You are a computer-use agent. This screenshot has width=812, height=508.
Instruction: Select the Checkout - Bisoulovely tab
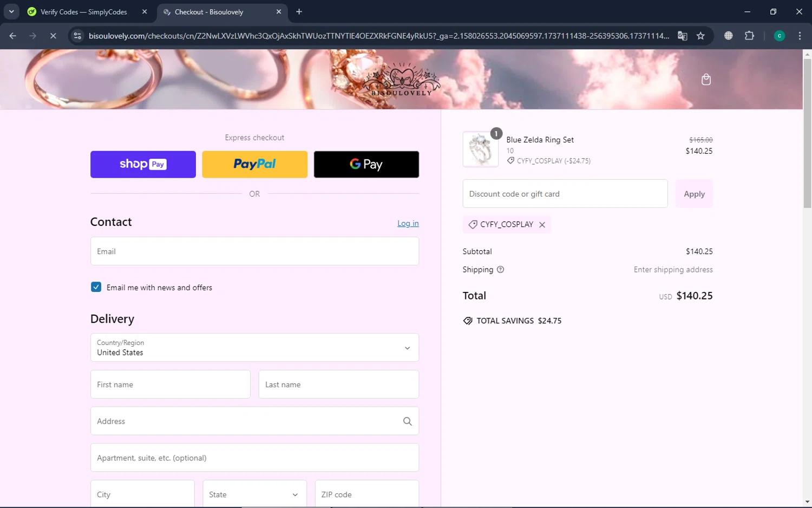click(222, 12)
